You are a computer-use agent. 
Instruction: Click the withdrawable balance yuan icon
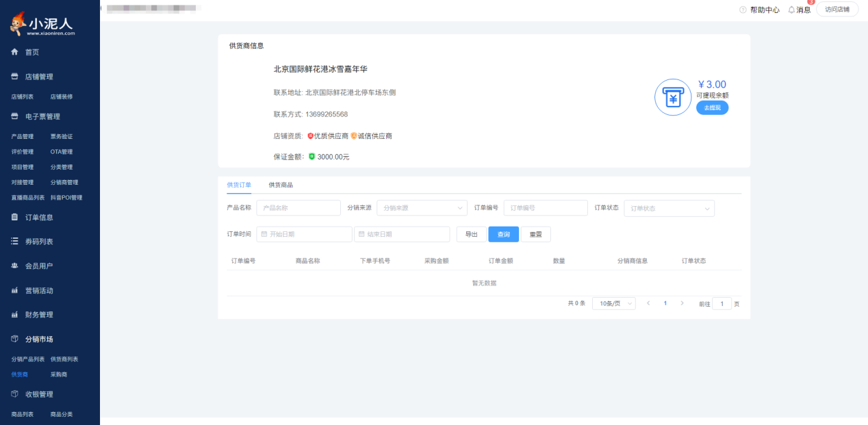[x=673, y=97]
